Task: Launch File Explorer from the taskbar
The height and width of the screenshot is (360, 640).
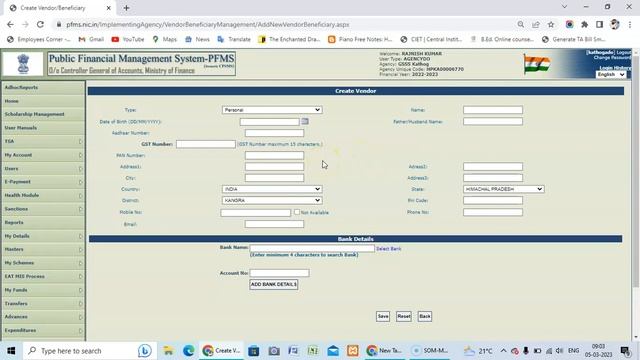Action: click(168, 351)
